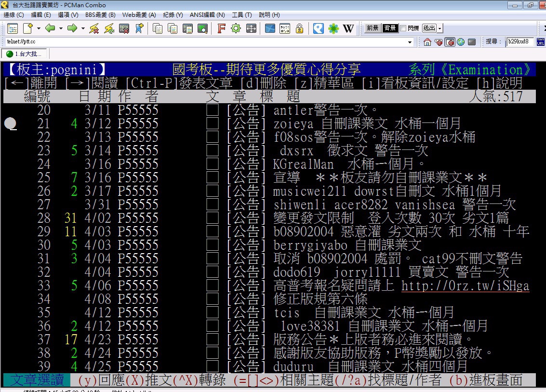The width and height of the screenshot is (546, 392).
Task: Click post 24 KGrealMan 水桶一個月
Action: point(349,164)
